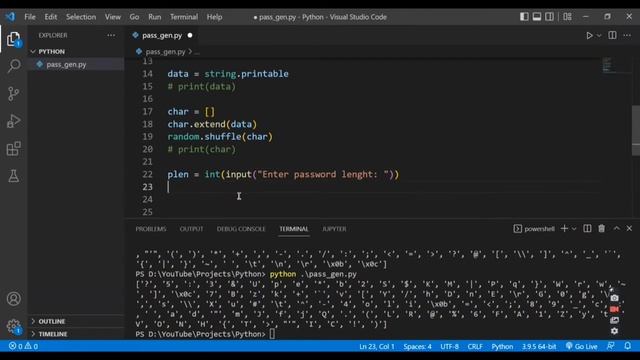The width and height of the screenshot is (640, 360).
Task: Open the Help menu
Action: pyautogui.click(x=214, y=17)
